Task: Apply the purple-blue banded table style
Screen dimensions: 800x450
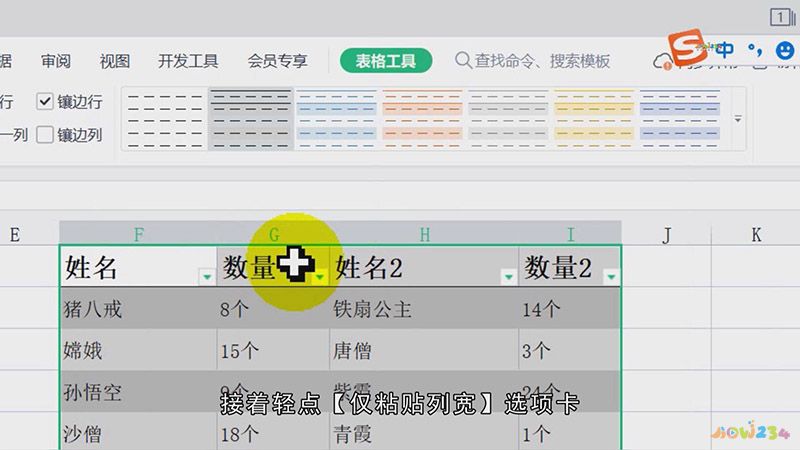Action: coord(679,120)
